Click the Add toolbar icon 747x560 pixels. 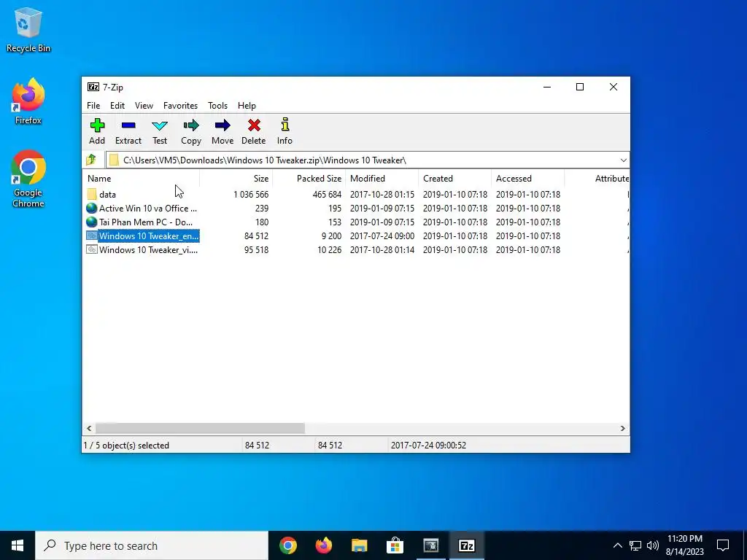pos(97,125)
